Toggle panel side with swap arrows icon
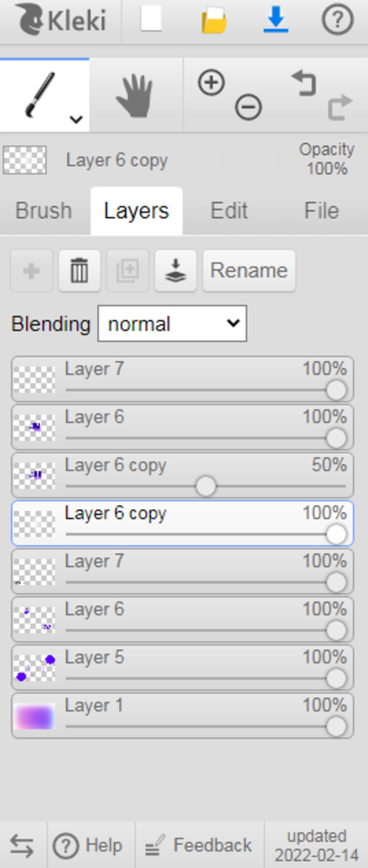Image resolution: width=368 pixels, height=868 pixels. [x=22, y=845]
